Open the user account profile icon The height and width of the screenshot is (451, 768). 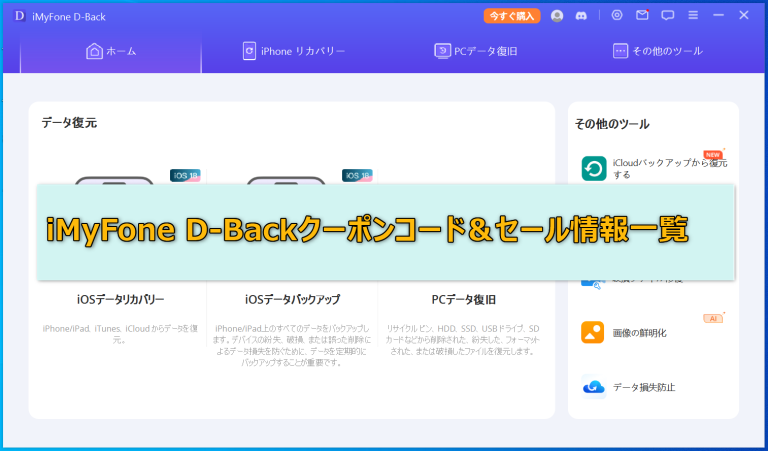(557, 16)
